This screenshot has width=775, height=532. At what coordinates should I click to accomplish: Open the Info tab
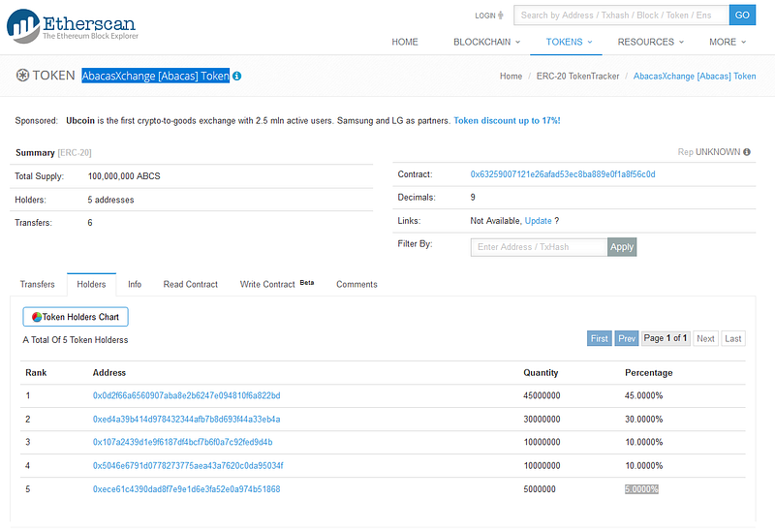coord(135,284)
